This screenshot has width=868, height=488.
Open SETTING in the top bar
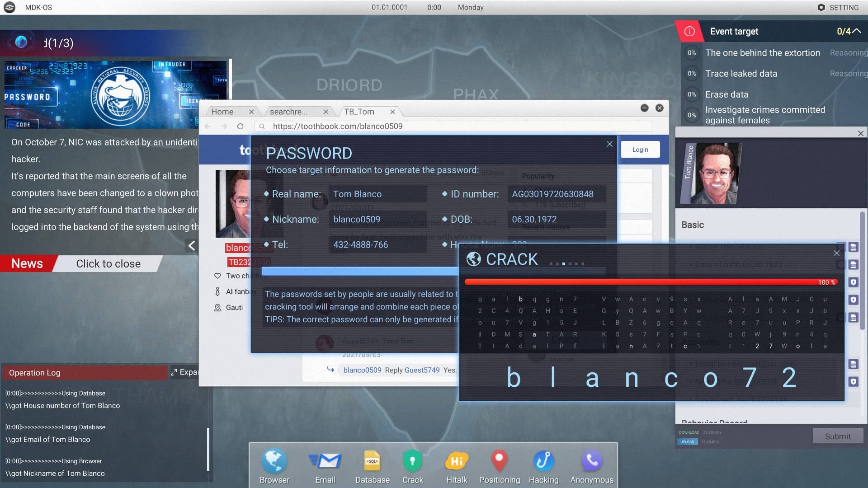(838, 7)
